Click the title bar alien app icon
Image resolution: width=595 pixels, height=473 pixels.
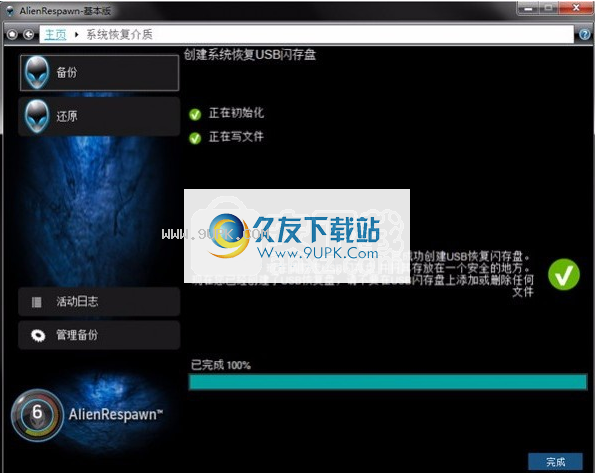(x=10, y=11)
